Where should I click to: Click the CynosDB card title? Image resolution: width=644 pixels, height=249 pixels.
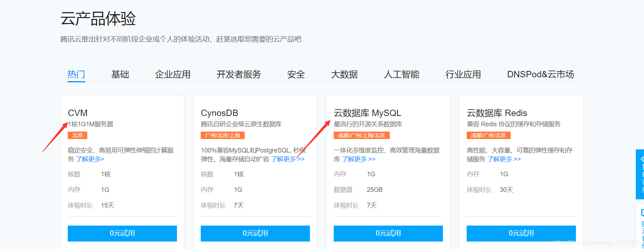click(x=220, y=113)
